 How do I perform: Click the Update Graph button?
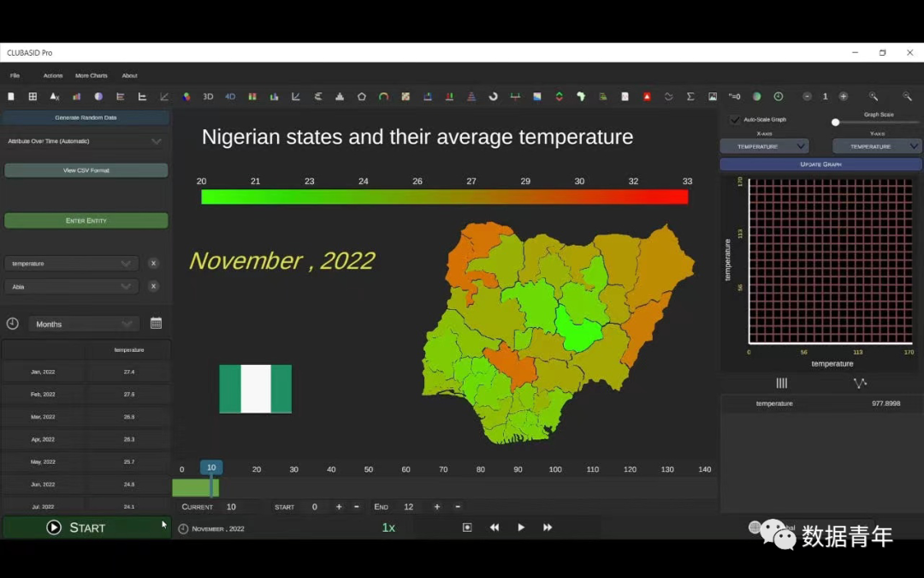820,164
